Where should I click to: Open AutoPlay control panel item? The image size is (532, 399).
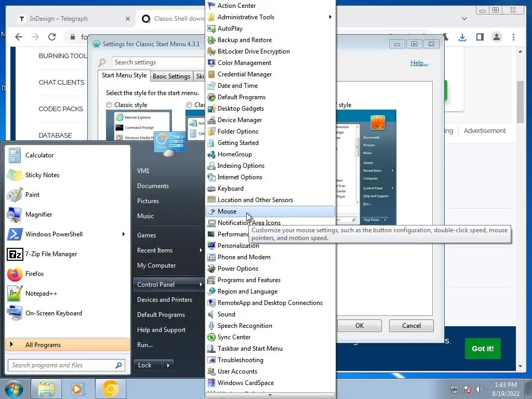270,29
